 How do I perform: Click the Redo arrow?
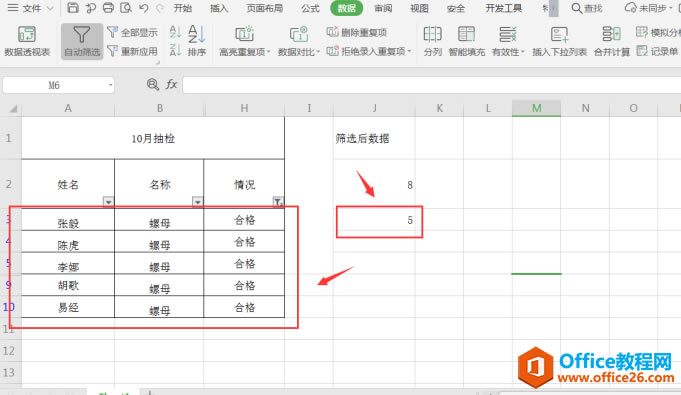[160, 8]
